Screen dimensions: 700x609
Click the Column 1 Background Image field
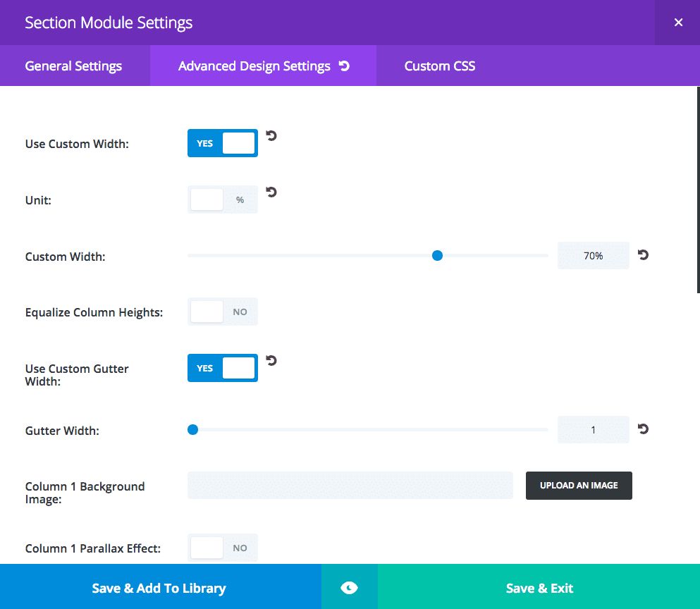pos(350,486)
